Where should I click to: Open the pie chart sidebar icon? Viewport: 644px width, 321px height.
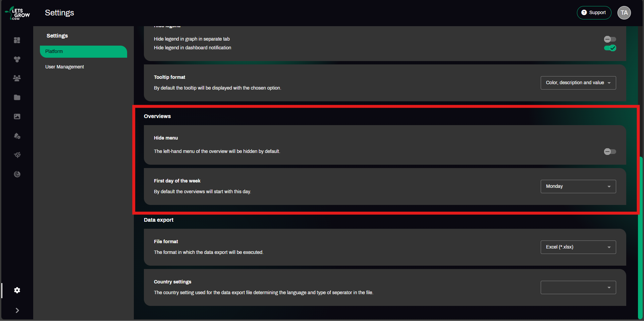17,174
